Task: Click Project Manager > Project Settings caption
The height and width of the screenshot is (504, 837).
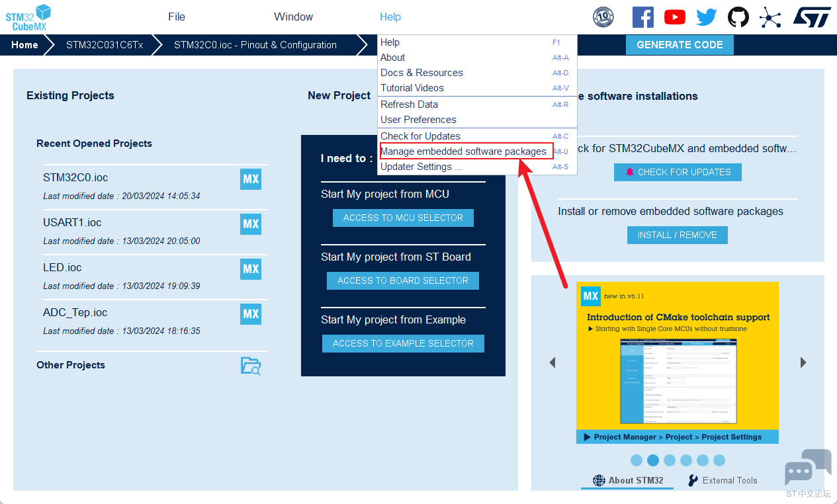Action: point(678,437)
